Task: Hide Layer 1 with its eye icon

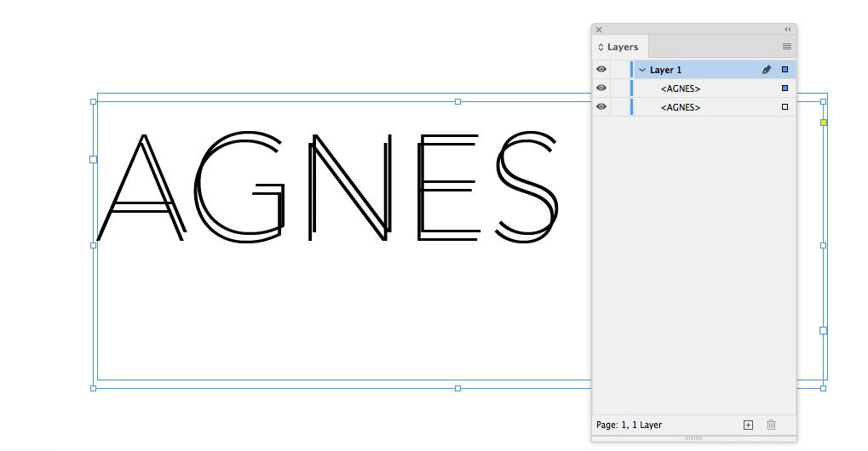Action: (x=601, y=70)
